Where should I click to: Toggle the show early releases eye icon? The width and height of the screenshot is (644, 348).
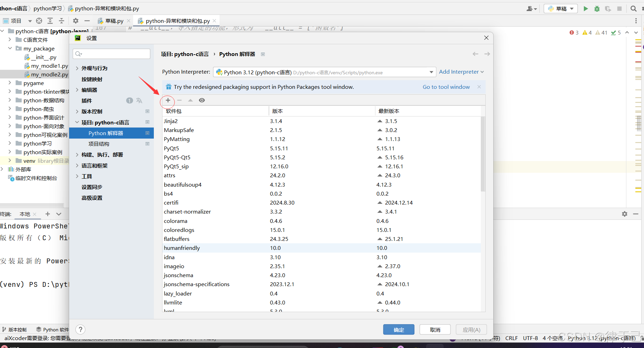[202, 100]
